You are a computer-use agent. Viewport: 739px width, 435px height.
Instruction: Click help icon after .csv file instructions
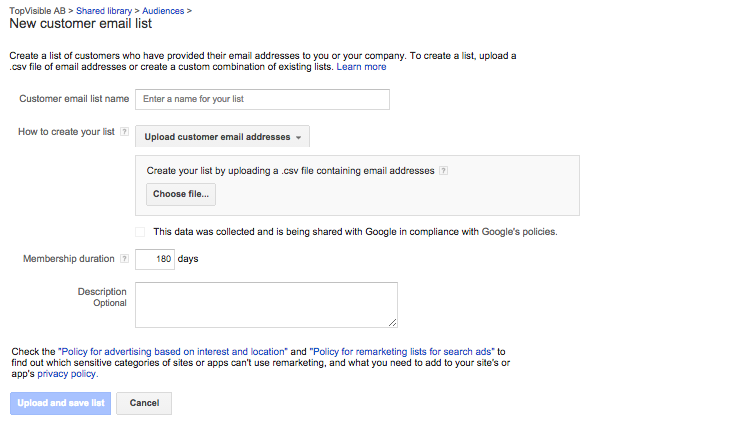(x=443, y=171)
